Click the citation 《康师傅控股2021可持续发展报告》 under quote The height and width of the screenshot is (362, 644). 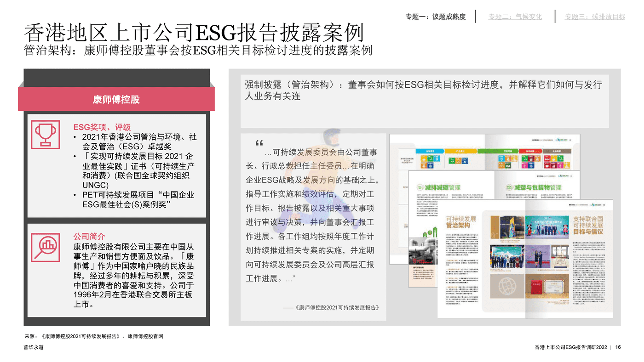click(335, 307)
